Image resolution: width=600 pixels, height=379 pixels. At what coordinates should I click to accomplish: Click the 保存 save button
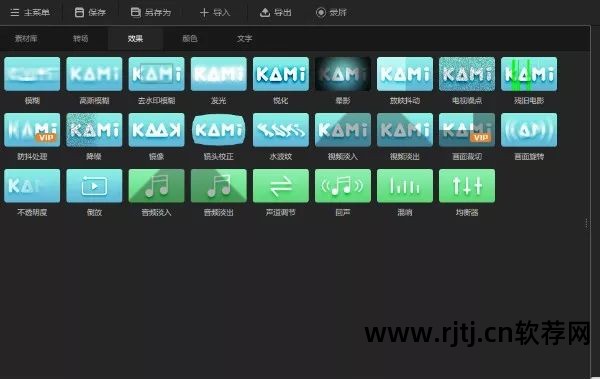click(90, 13)
